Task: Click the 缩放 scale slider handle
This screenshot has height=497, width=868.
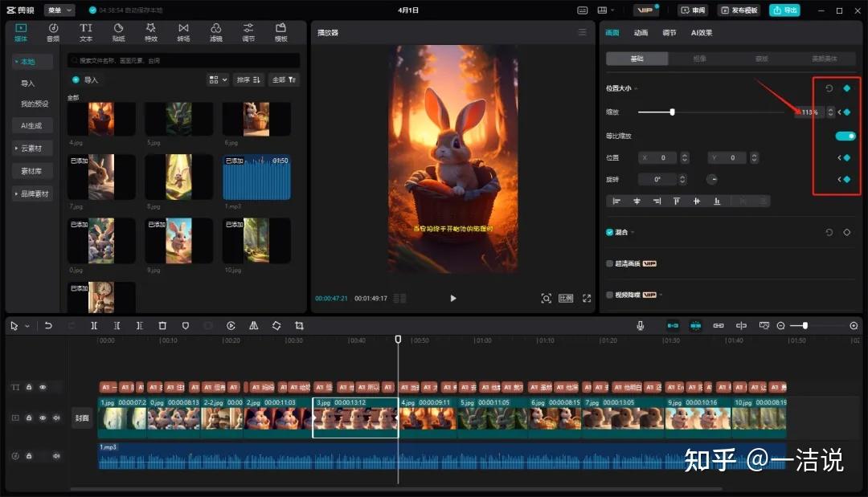Action: (x=672, y=112)
